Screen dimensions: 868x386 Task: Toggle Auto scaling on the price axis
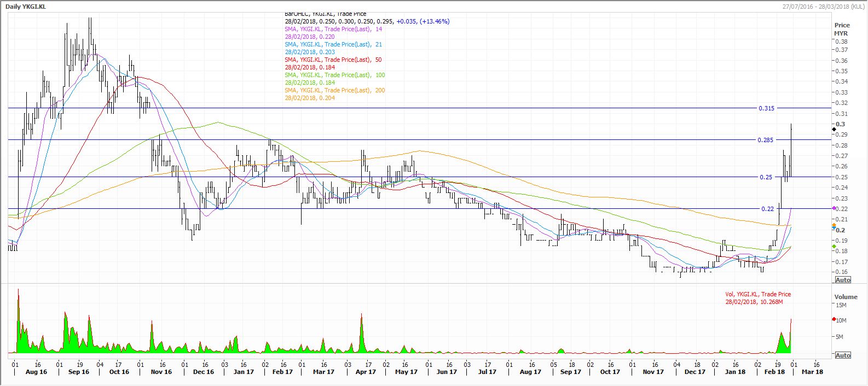tap(843, 280)
